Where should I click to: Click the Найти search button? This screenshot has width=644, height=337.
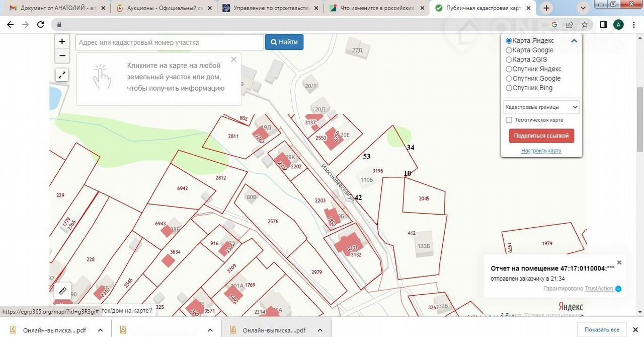(x=284, y=42)
